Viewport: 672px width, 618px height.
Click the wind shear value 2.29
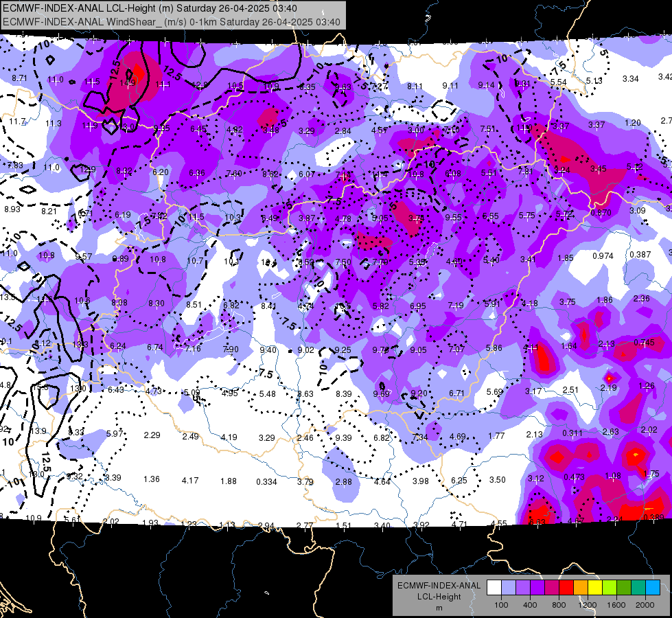[152, 435]
